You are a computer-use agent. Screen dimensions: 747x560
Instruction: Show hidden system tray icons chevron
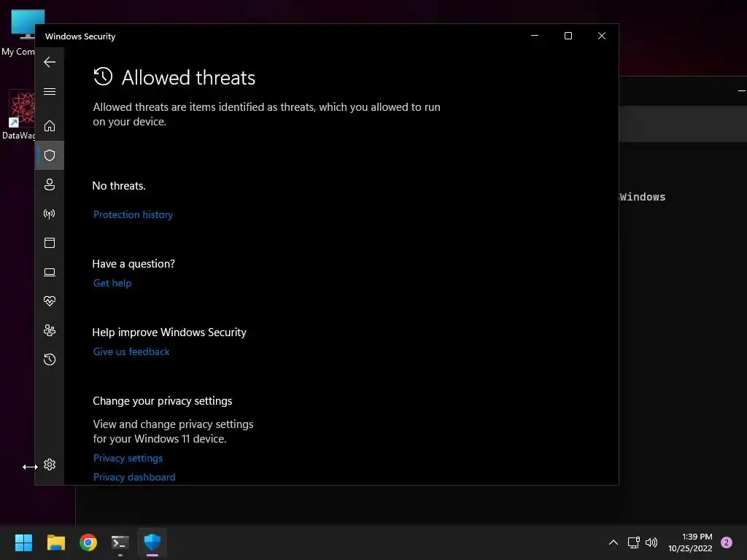point(613,542)
